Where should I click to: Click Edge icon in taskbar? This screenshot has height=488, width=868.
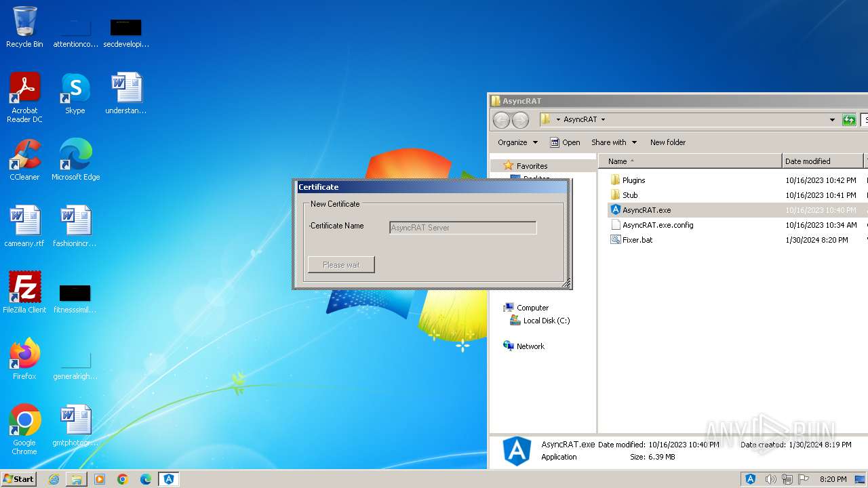146,479
